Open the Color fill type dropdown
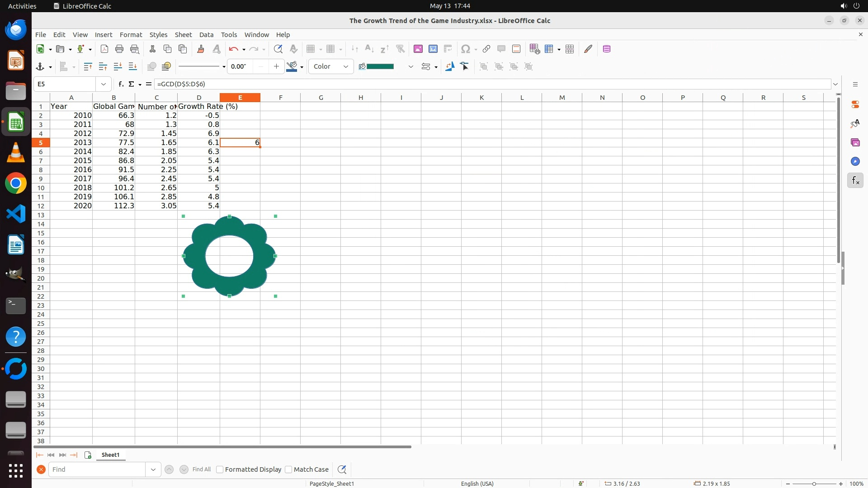The width and height of the screenshot is (868, 488). tap(331, 67)
